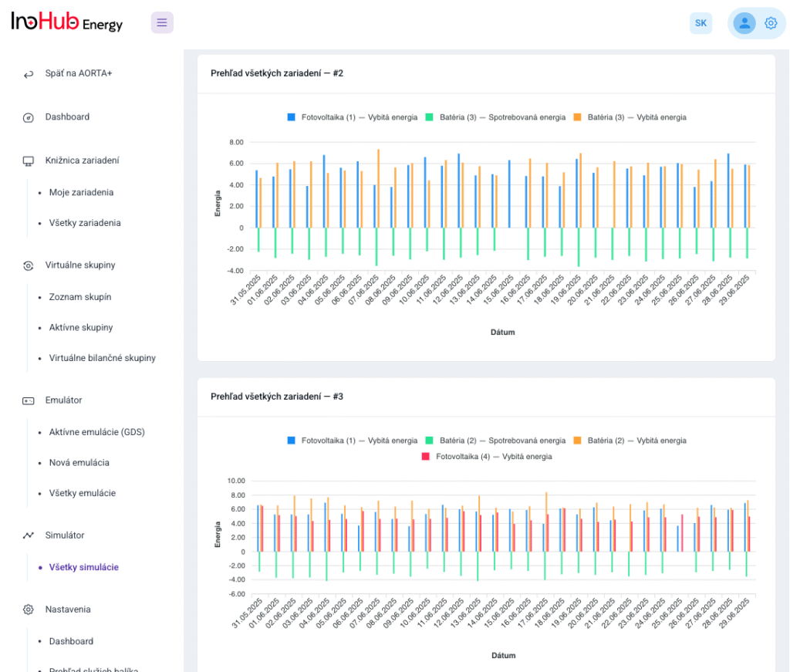Screen dimensions: 790x672
Task: Click the back arrow icon for AORTA+
Action: 29,74
